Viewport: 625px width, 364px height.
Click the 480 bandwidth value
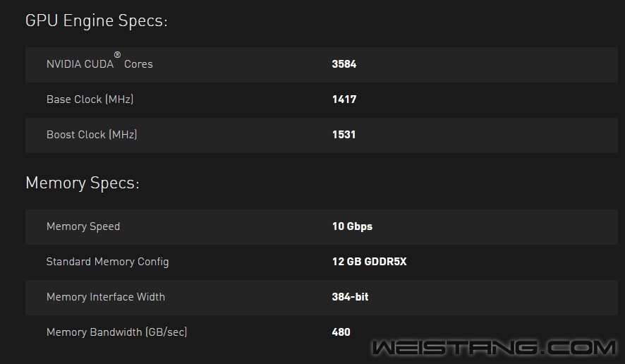pyautogui.click(x=341, y=332)
